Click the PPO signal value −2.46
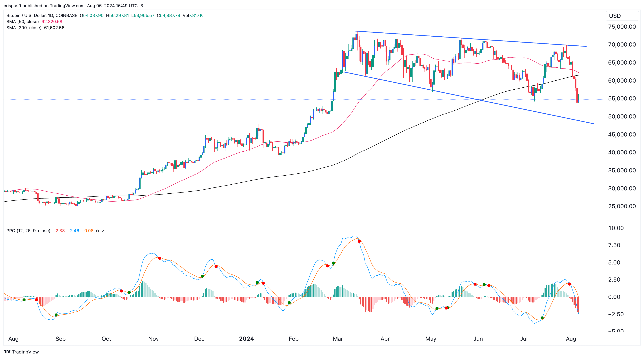Image resolution: width=644 pixels, height=358 pixels. [x=73, y=231]
